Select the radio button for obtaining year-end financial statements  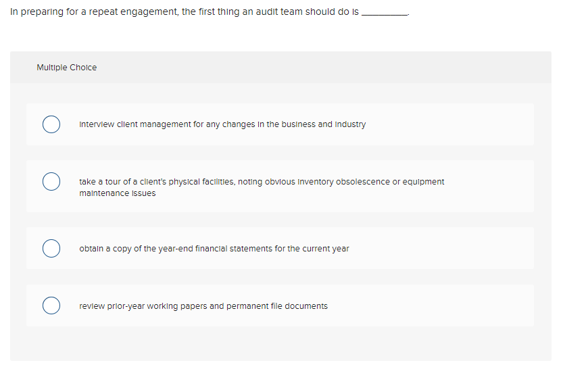point(51,248)
